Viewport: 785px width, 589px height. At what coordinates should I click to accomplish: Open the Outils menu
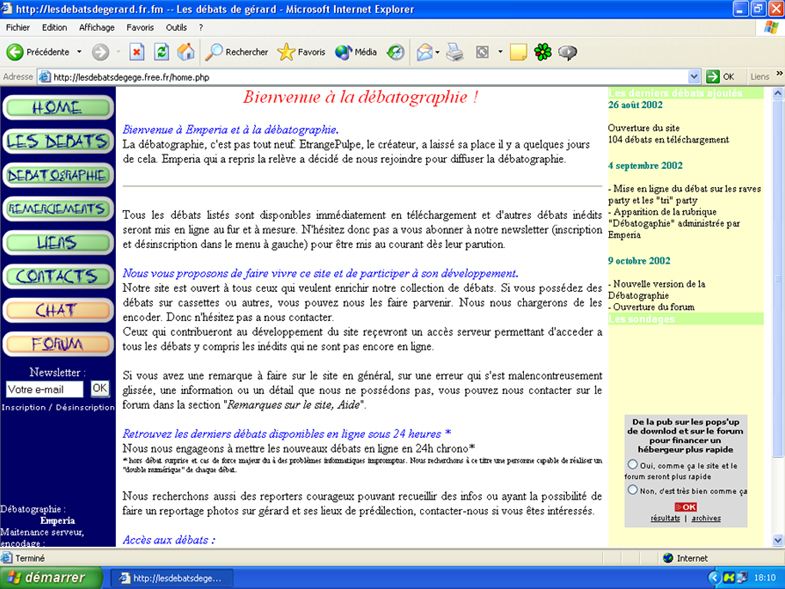point(176,28)
